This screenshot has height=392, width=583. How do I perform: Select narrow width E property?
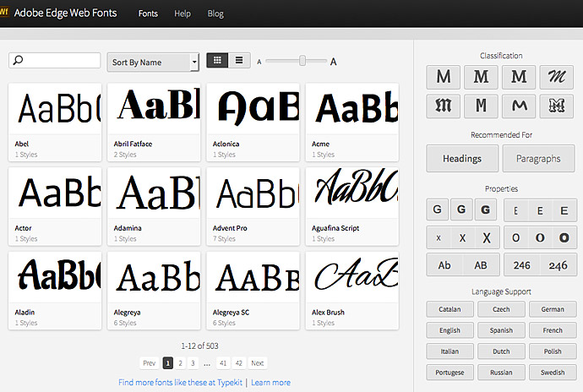[515, 211]
